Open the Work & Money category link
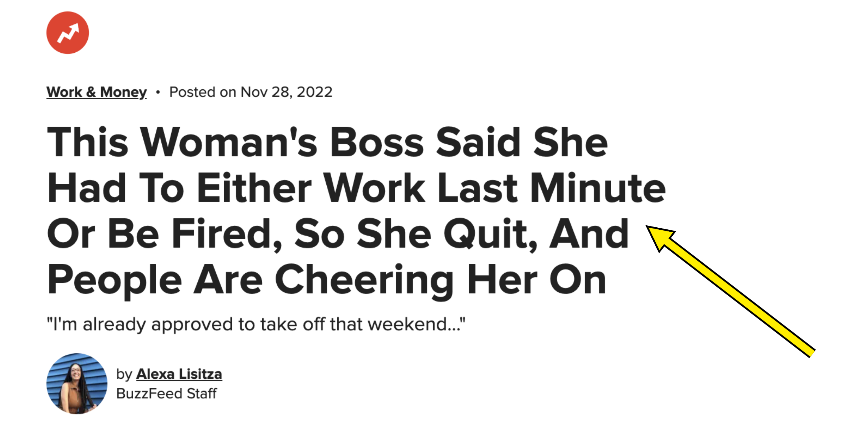This screenshot has height=431, width=868. click(96, 92)
